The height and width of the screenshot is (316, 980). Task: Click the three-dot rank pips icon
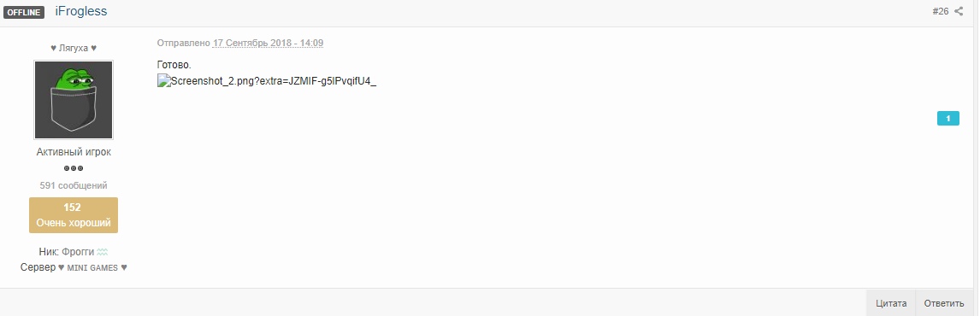click(74, 168)
